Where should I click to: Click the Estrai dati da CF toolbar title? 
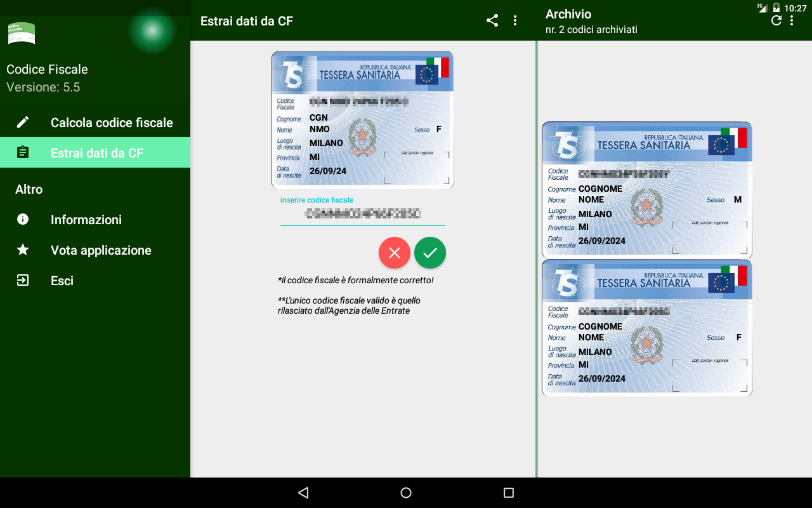coord(247,21)
